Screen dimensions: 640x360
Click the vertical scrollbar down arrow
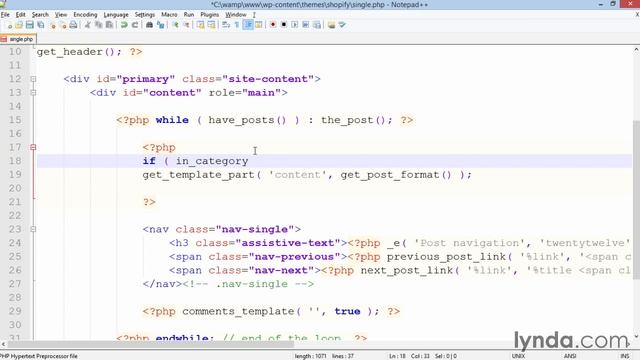pyautogui.click(x=636, y=337)
